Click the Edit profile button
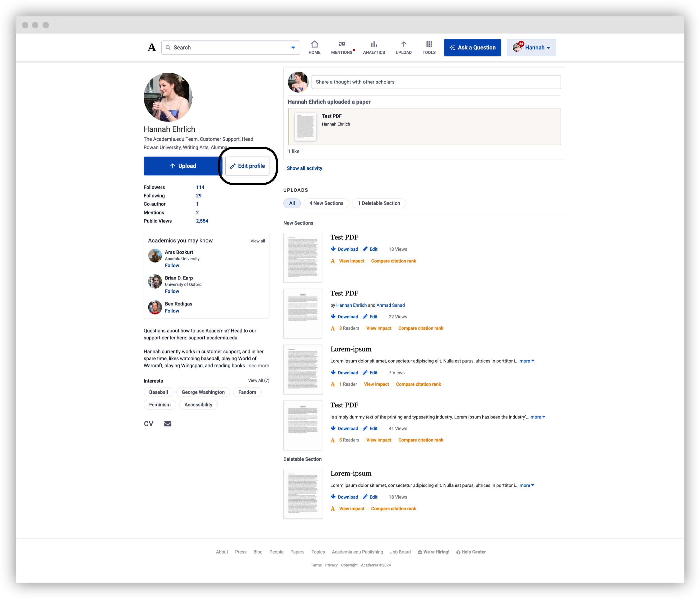Image resolution: width=700 pixels, height=599 pixels. click(x=248, y=166)
